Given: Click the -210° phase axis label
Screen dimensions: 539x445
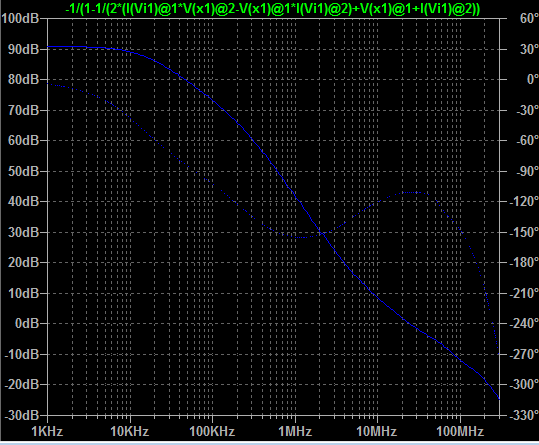Looking at the screenshot, I should (524, 293).
